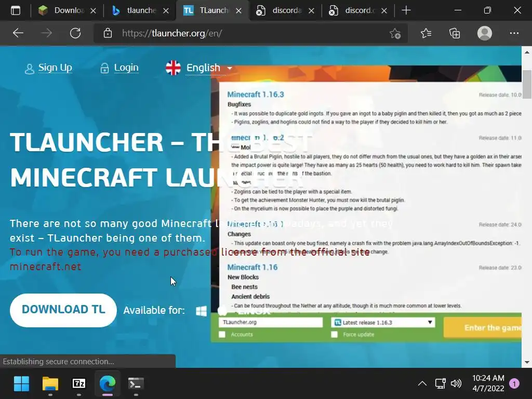The image size is (532, 399).
Task: Close the discordapp tab
Action: [311, 11]
